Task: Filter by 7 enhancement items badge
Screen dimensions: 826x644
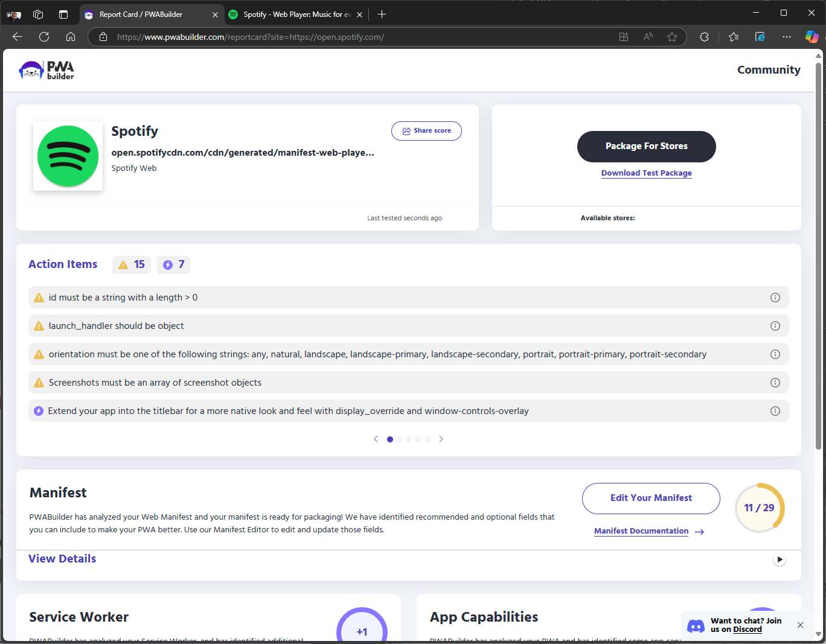Action: [174, 264]
